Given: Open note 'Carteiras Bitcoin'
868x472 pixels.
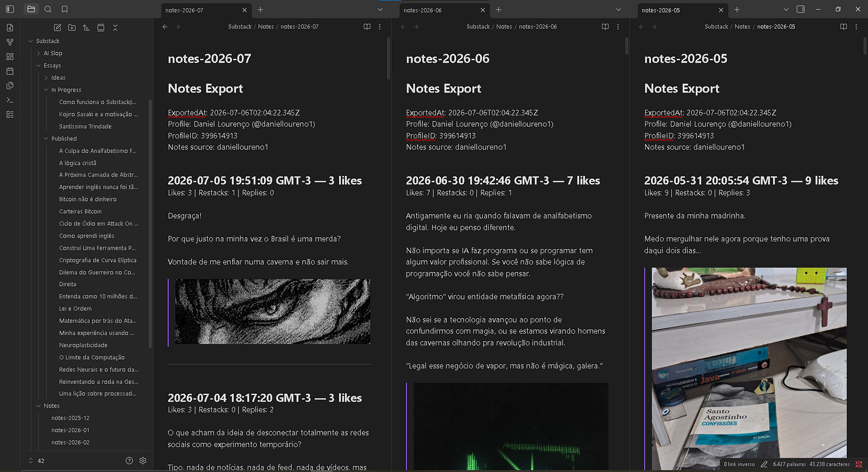Looking at the screenshot, I should click(x=80, y=212).
